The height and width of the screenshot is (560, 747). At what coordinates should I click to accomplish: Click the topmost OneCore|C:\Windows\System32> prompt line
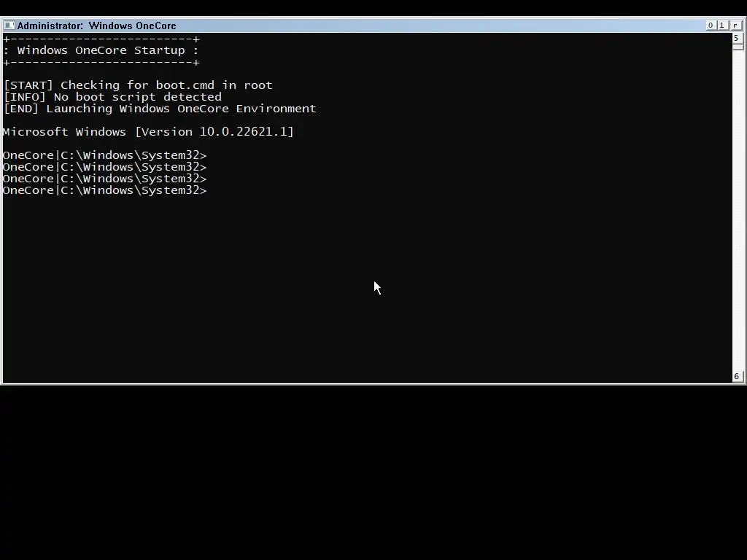point(105,155)
